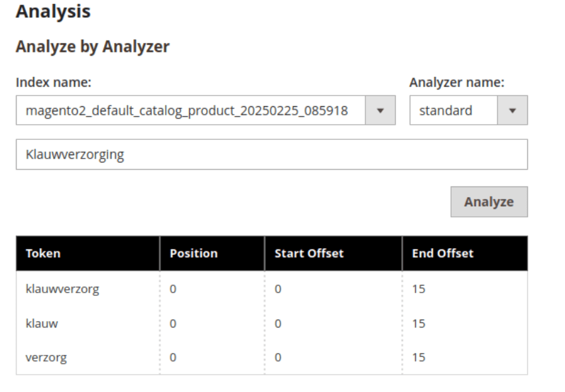Click the 'Index name:' label

[53, 83]
